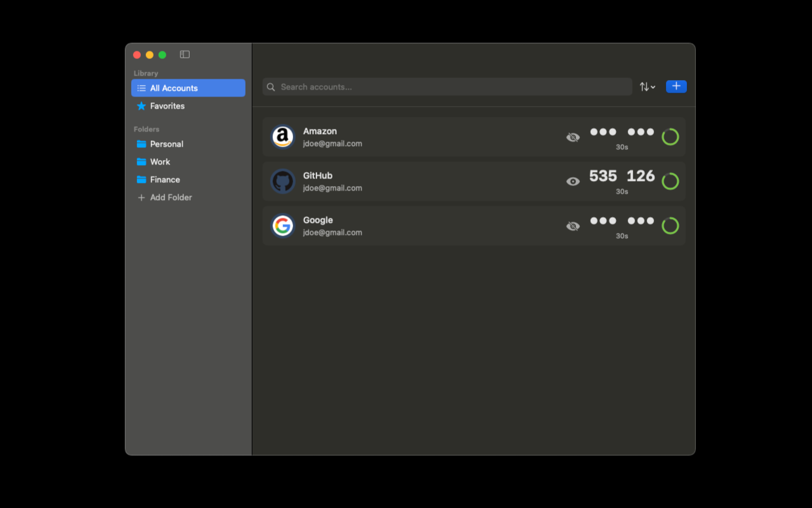Click the Finance folder icon
The width and height of the screenshot is (812, 508).
[x=141, y=179]
